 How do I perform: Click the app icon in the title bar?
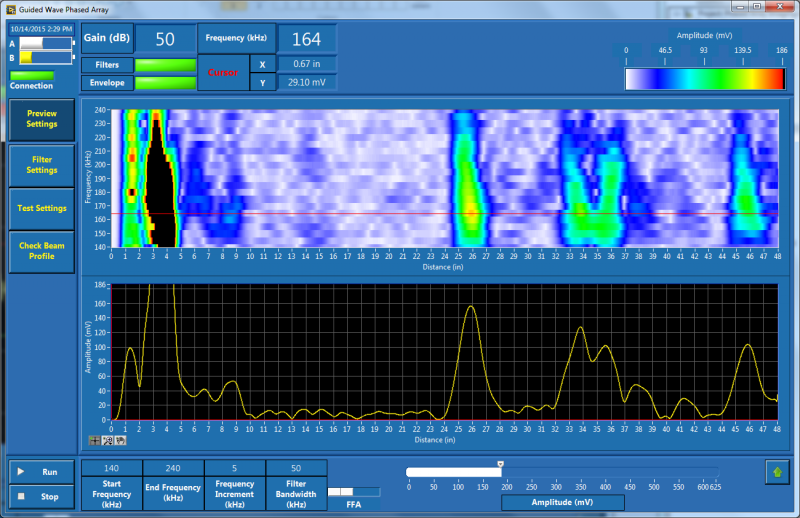(x=11, y=8)
